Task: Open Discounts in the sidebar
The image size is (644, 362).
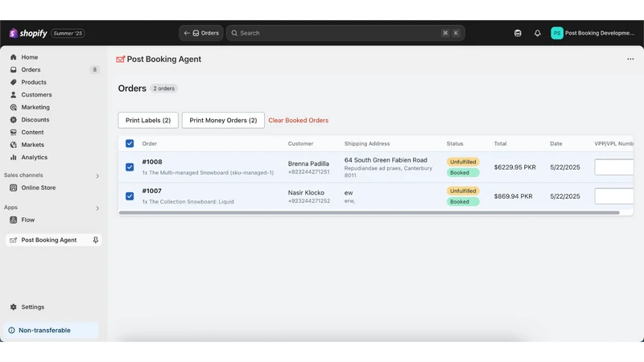Action: click(35, 120)
